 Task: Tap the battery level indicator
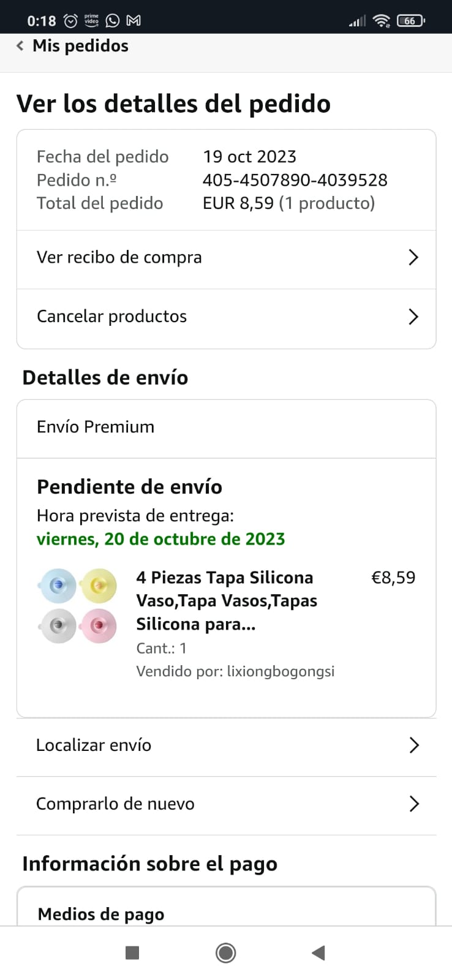pos(410,21)
